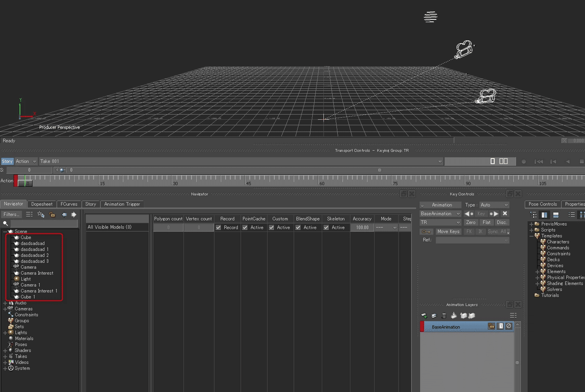Click the discard keys X icon
Viewport: 585px width, 392px height.
(x=505, y=214)
